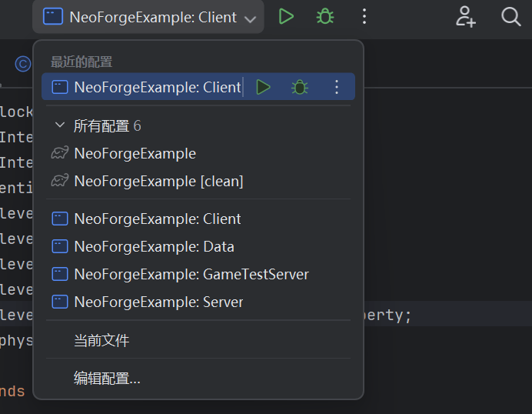The height and width of the screenshot is (414, 532).
Task: Run the recent NeoForgeExample: Client entry in popup
Action: click(x=263, y=87)
